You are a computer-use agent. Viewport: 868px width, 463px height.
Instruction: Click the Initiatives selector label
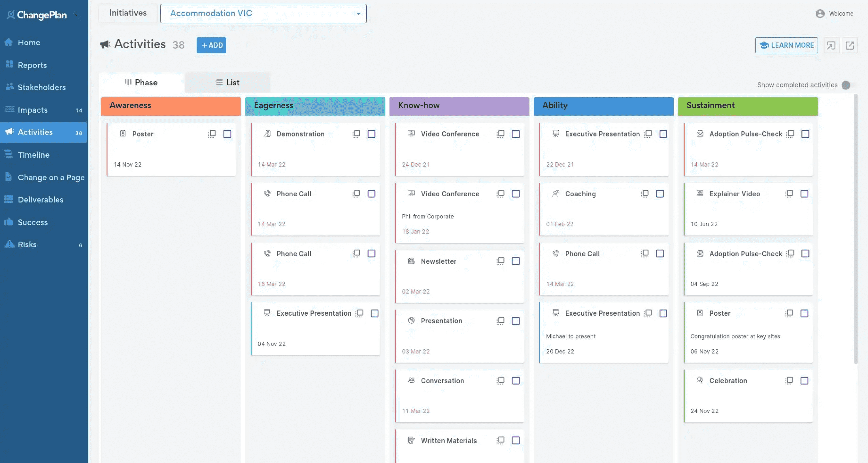pos(128,13)
